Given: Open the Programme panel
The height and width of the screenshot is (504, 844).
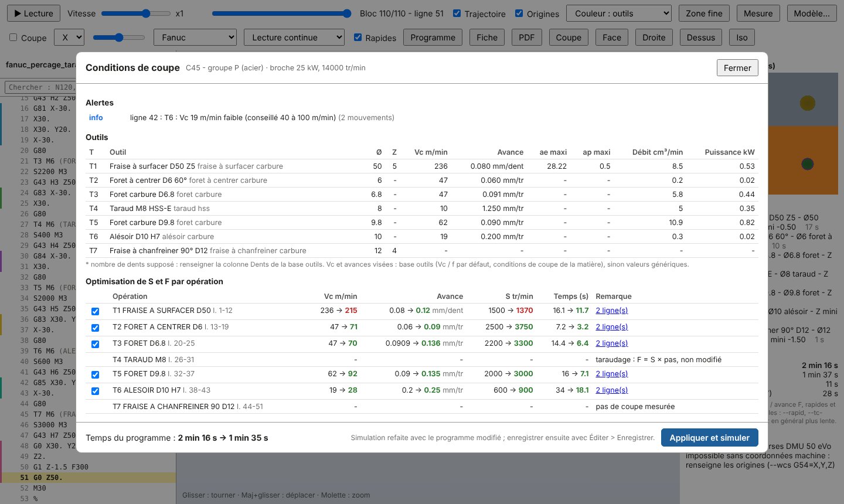Looking at the screenshot, I should click(x=433, y=38).
